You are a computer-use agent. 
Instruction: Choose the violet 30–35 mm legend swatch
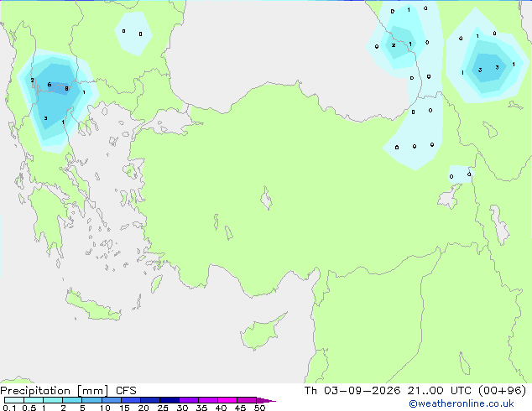pyautogui.click(x=189, y=400)
